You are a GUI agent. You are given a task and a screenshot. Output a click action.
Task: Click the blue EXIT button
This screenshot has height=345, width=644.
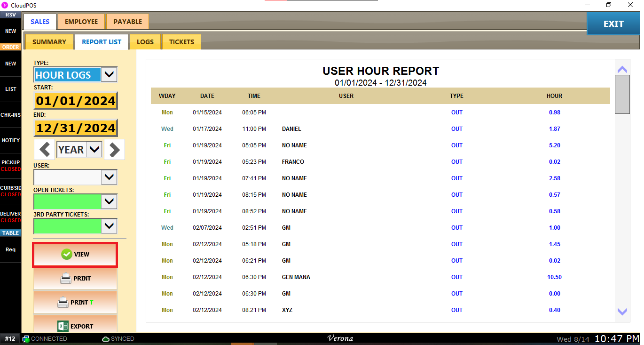tap(613, 24)
